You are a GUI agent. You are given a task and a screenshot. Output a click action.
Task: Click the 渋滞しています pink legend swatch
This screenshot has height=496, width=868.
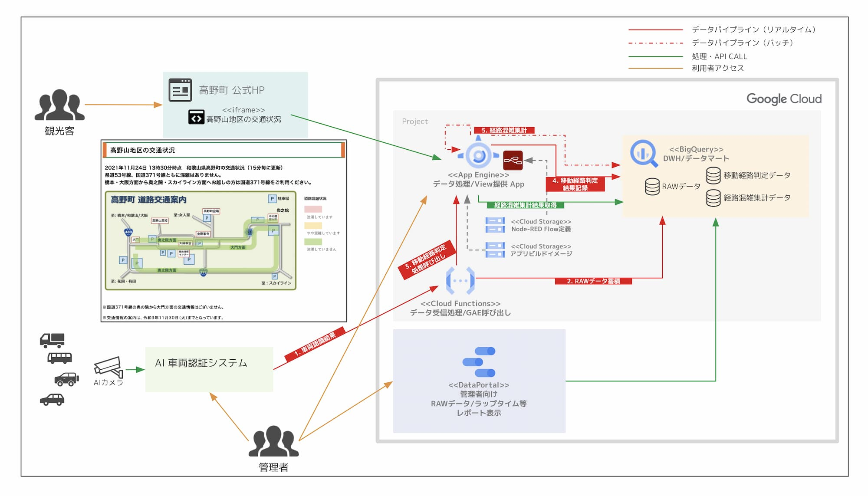(313, 209)
